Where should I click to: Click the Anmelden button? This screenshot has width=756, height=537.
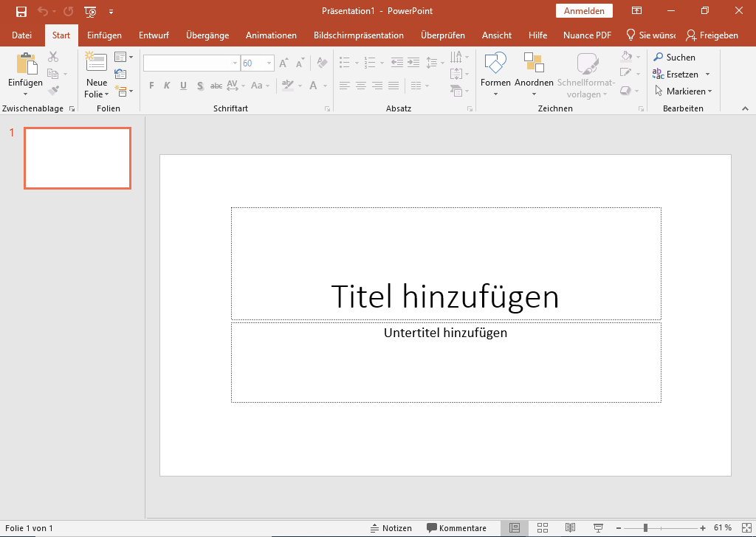pyautogui.click(x=584, y=10)
